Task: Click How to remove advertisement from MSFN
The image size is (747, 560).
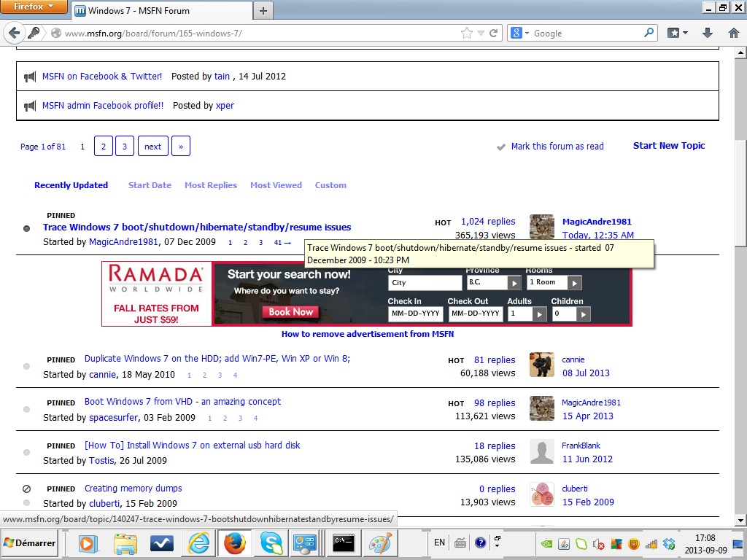Action: click(368, 334)
